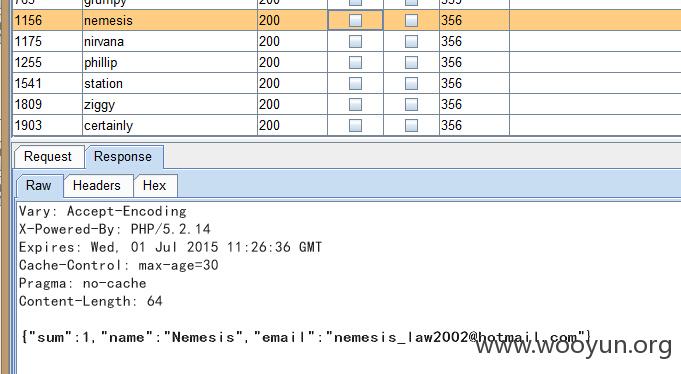Screen dimensions: 681x374
Task: Tick the second checkbox in ziggy row
Action: pos(411,104)
